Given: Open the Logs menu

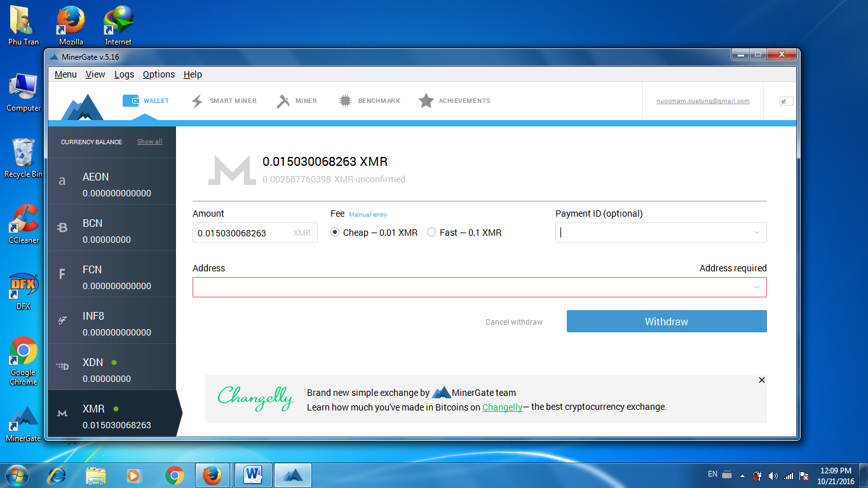Looking at the screenshot, I should pos(124,74).
